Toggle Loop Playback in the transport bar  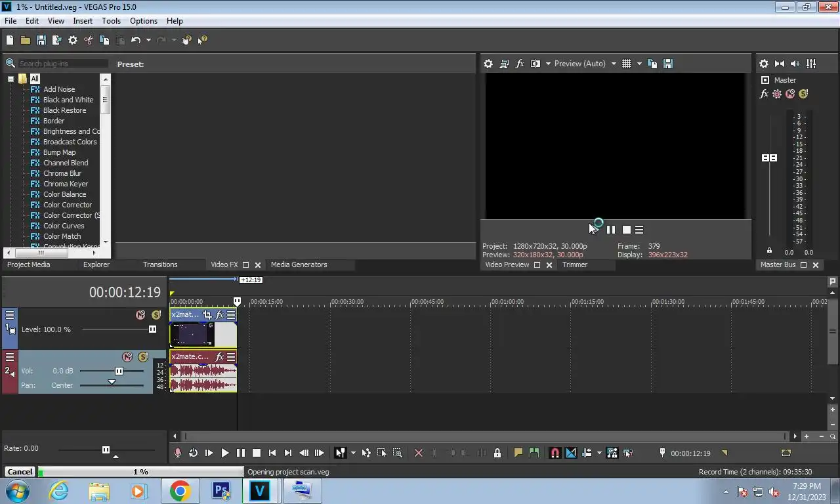click(x=193, y=453)
